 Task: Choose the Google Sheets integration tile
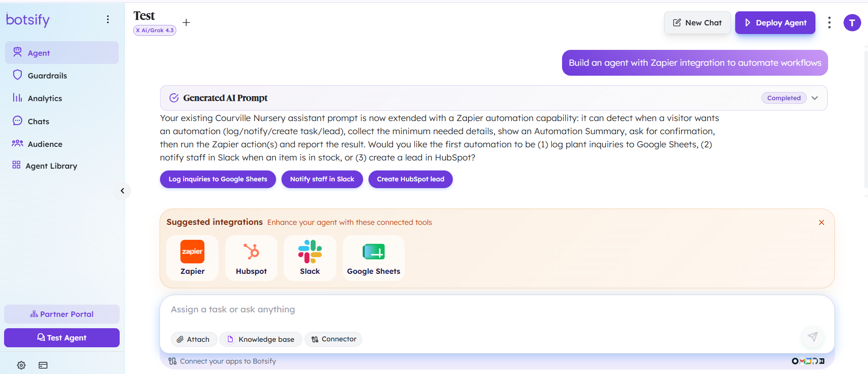tap(373, 258)
